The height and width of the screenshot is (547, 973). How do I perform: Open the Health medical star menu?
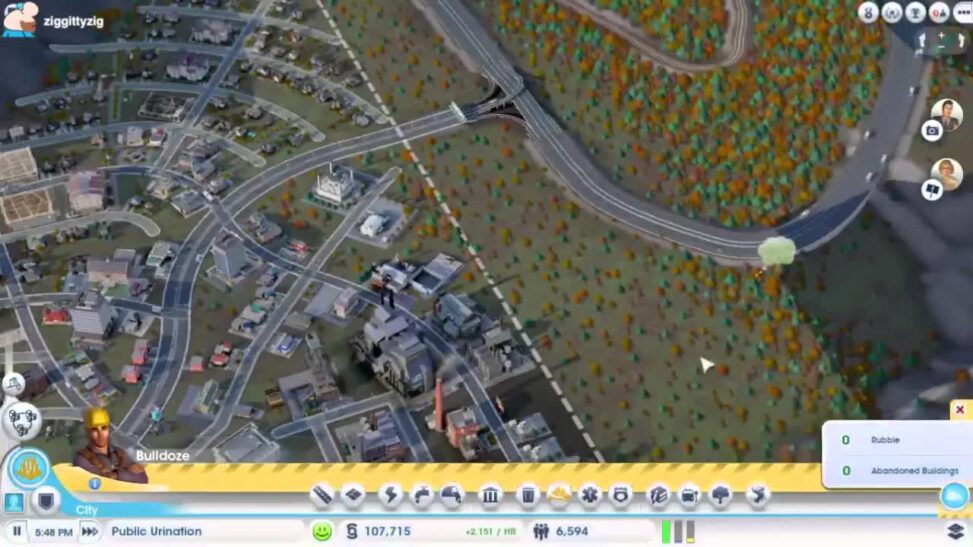pyautogui.click(x=590, y=495)
